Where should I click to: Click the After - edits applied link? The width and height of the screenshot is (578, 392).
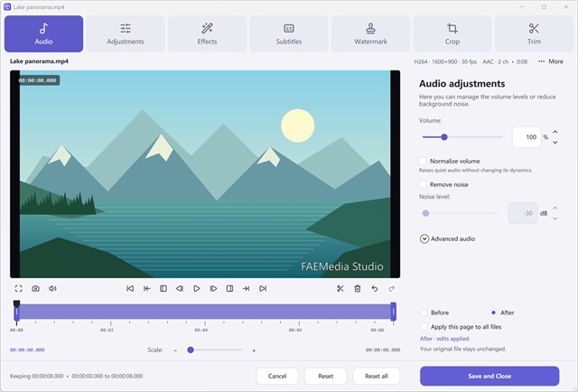[x=444, y=339]
